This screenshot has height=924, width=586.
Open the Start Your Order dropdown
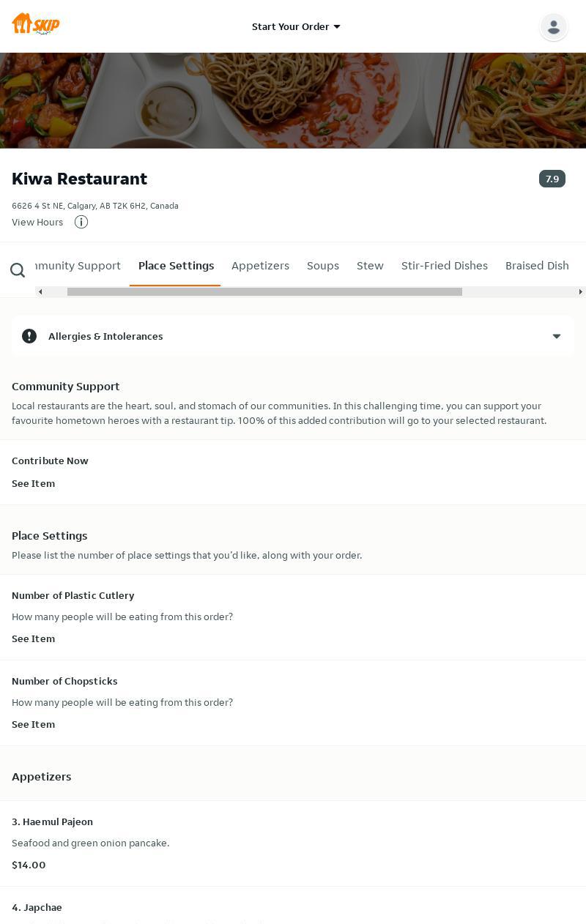tap(296, 27)
